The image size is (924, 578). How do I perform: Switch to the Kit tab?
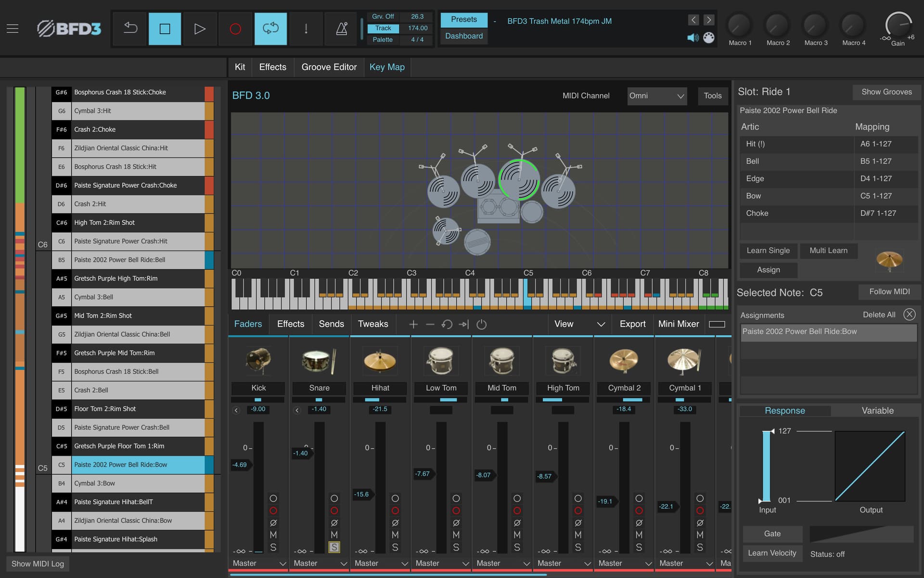coord(240,67)
